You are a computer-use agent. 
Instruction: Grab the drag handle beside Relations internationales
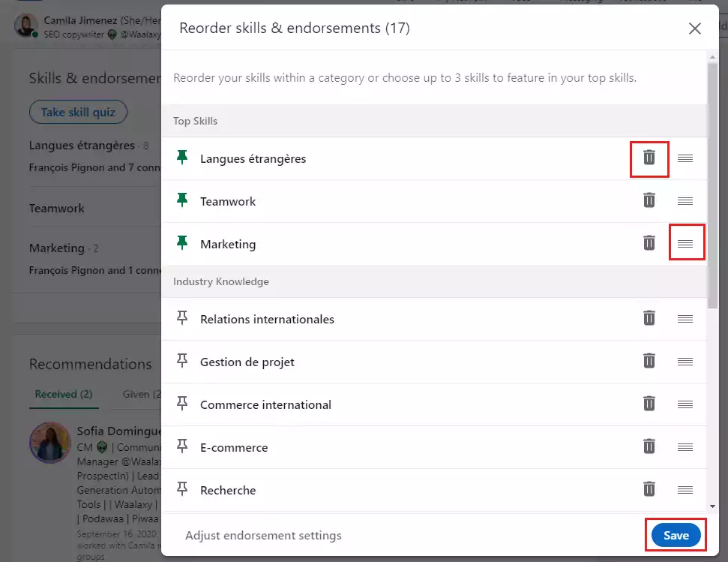(685, 318)
